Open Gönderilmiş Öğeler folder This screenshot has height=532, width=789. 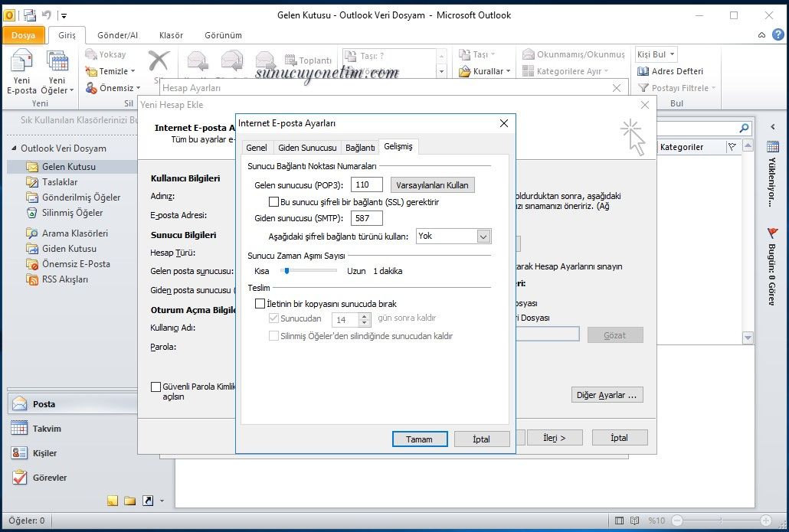(81, 197)
